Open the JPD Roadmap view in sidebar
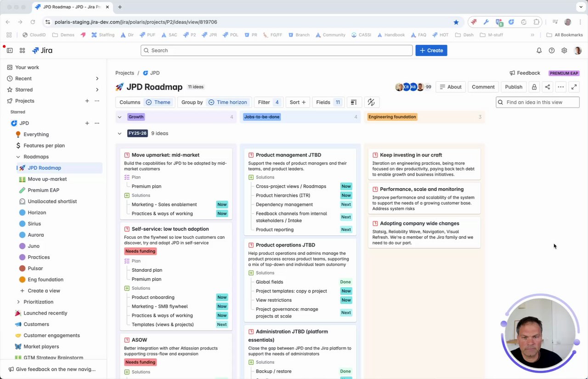The width and height of the screenshot is (588, 379). pyautogui.click(x=59, y=168)
